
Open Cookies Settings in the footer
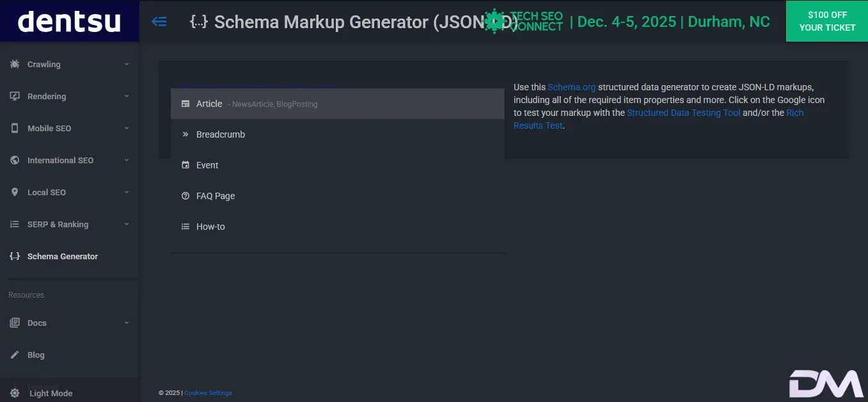(x=208, y=393)
